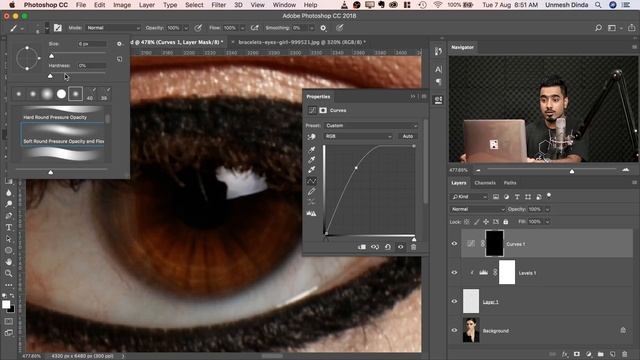Toggle lock image pixels
Screen dimensions: 640x360
[476, 222]
